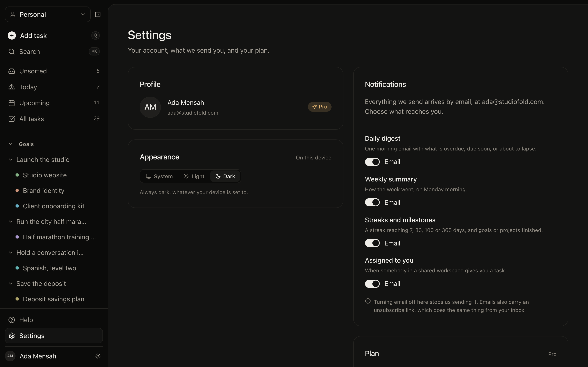Open the Settings sidebar item
This screenshot has width=588, height=367.
(54, 336)
